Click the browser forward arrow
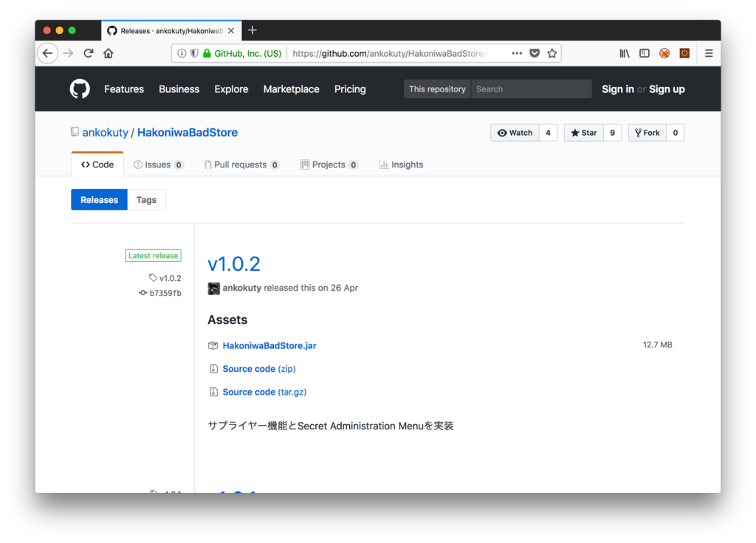Image resolution: width=756 pixels, height=543 pixels. tap(69, 53)
